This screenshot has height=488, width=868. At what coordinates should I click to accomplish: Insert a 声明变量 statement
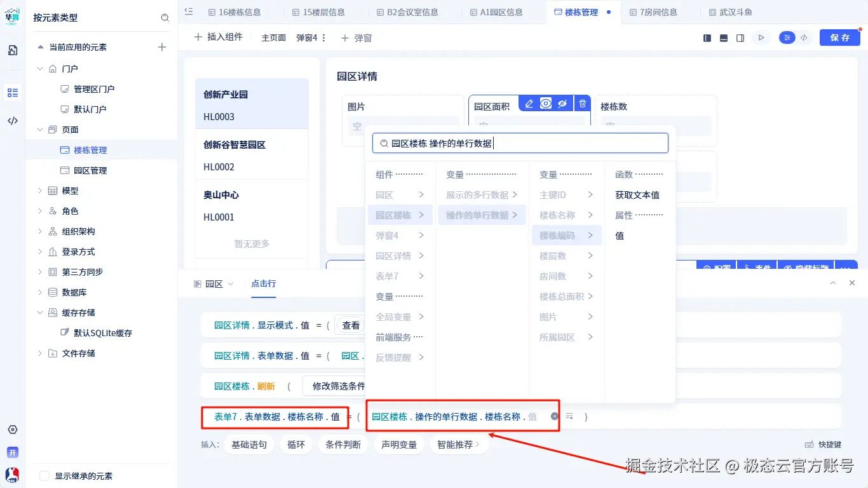point(399,445)
